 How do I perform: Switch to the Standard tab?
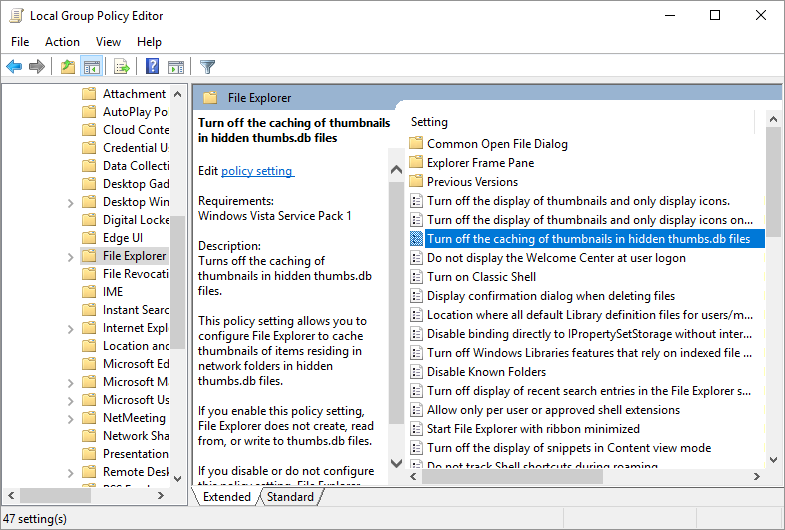click(290, 497)
